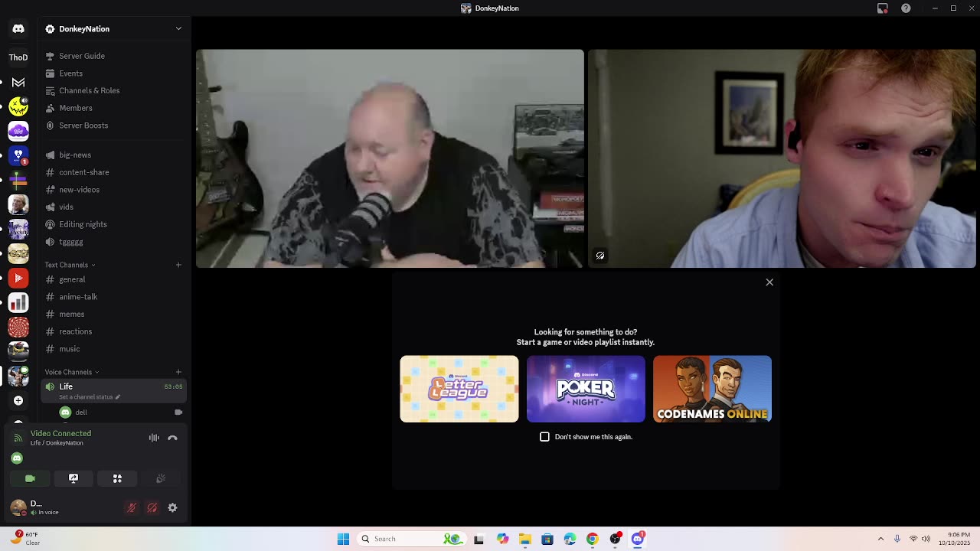980x551 pixels.
Task: Open File Explorer from taskbar
Action: 524,539
